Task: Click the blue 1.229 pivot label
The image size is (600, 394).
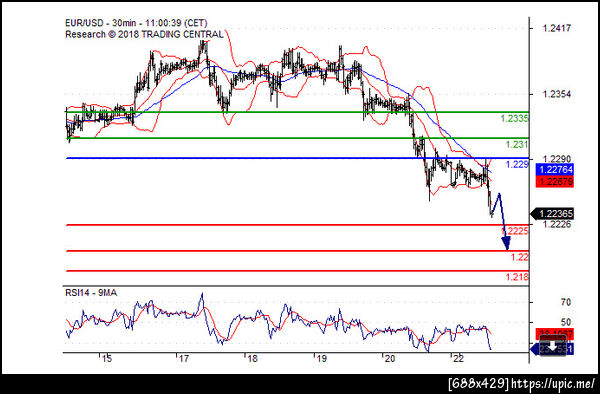Action: (x=517, y=164)
